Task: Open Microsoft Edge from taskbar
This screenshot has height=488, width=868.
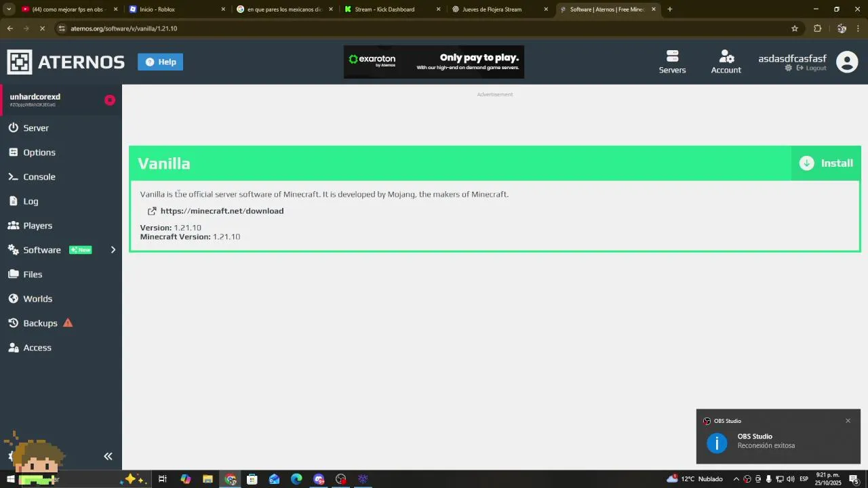Action: pyautogui.click(x=296, y=479)
